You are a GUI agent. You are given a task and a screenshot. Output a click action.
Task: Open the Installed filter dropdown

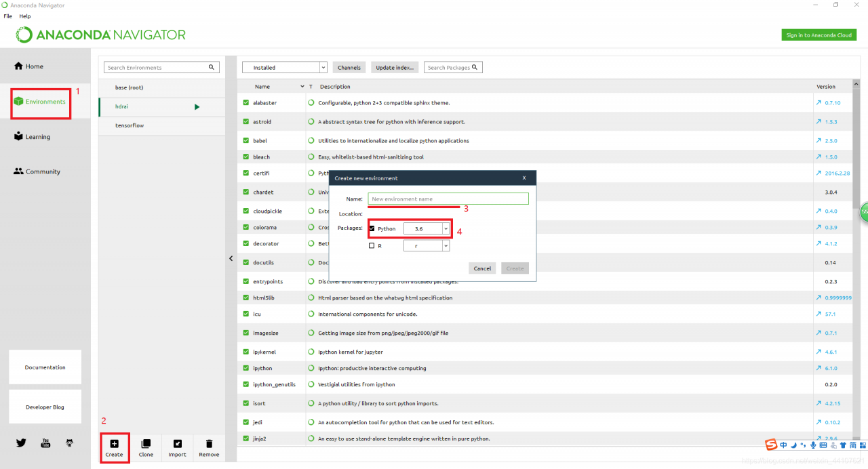[x=285, y=68]
